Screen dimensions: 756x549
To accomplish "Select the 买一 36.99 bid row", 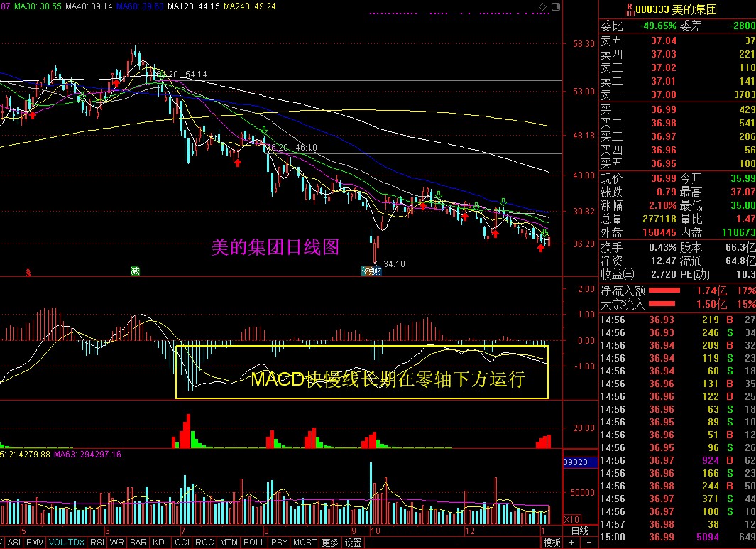I will click(677, 109).
